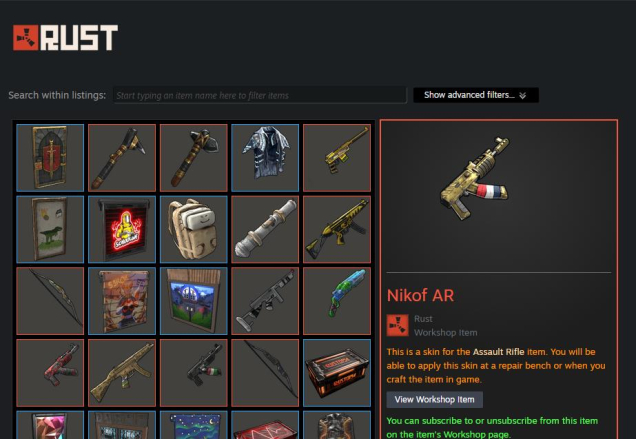Click the search within listings field
The image size is (636, 439).
coord(260,95)
